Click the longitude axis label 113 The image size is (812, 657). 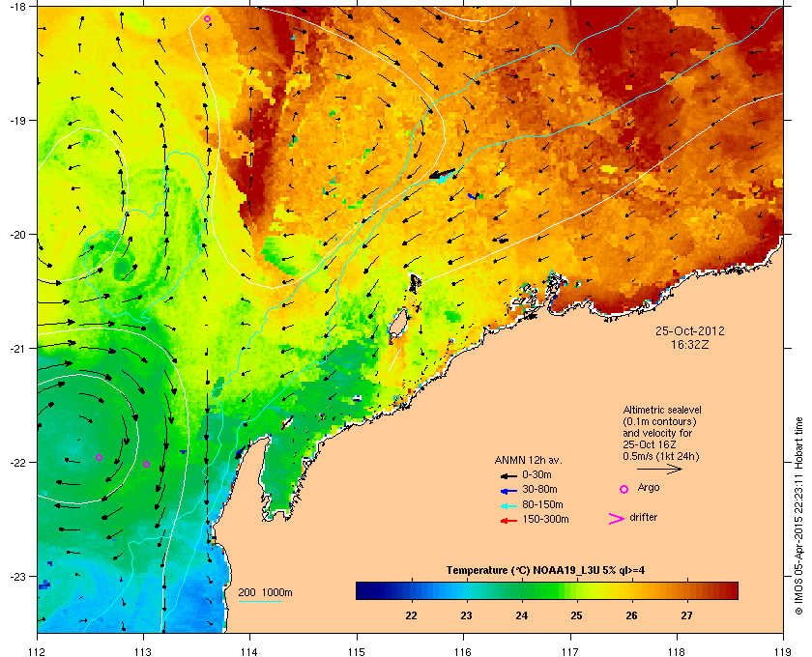click(x=143, y=651)
